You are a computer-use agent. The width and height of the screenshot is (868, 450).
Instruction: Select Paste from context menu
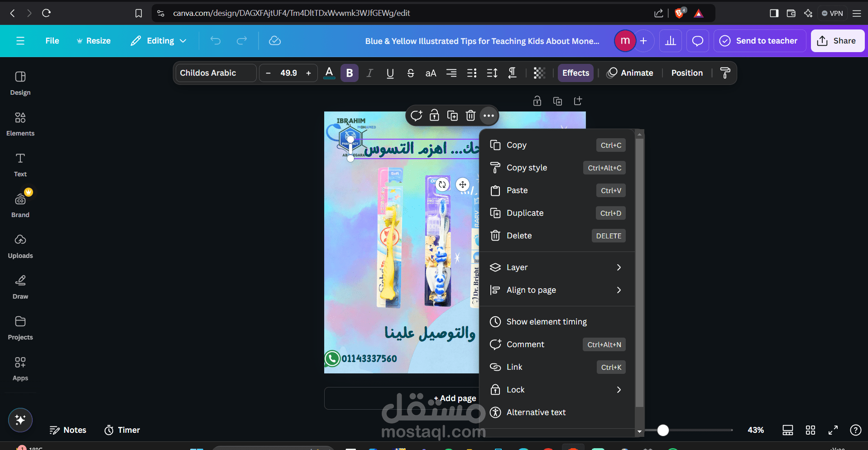coord(557,190)
